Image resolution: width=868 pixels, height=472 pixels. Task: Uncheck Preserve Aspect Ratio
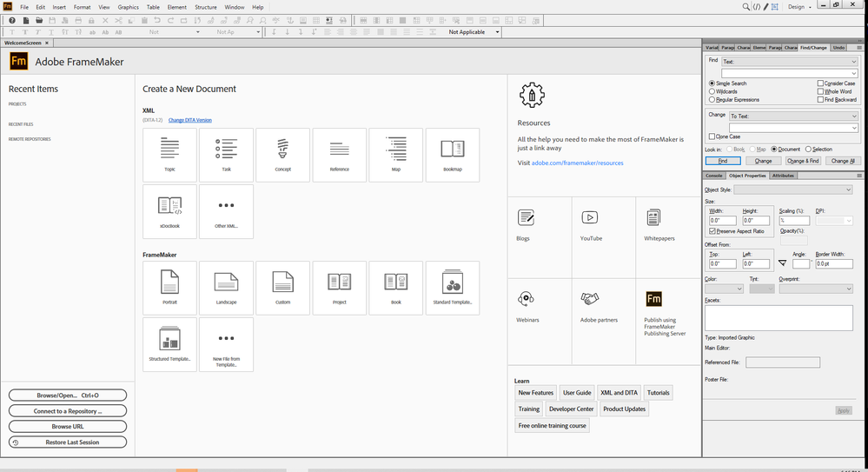tap(712, 231)
